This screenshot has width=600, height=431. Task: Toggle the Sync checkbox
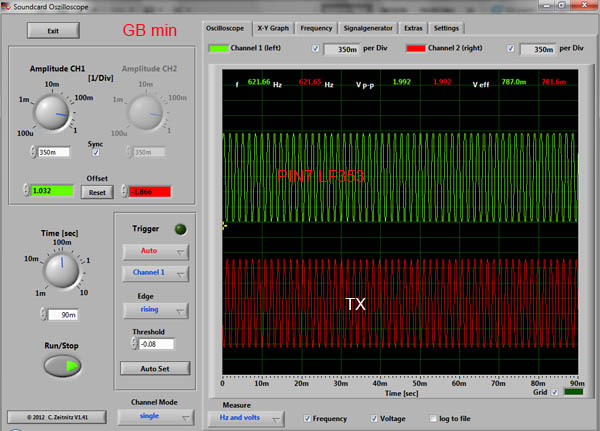[95, 153]
